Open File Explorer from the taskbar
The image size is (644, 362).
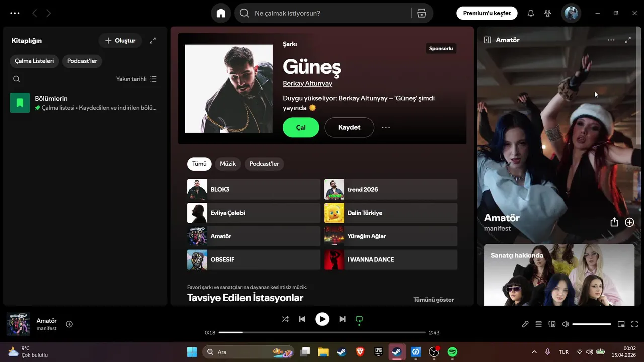[x=323, y=352]
